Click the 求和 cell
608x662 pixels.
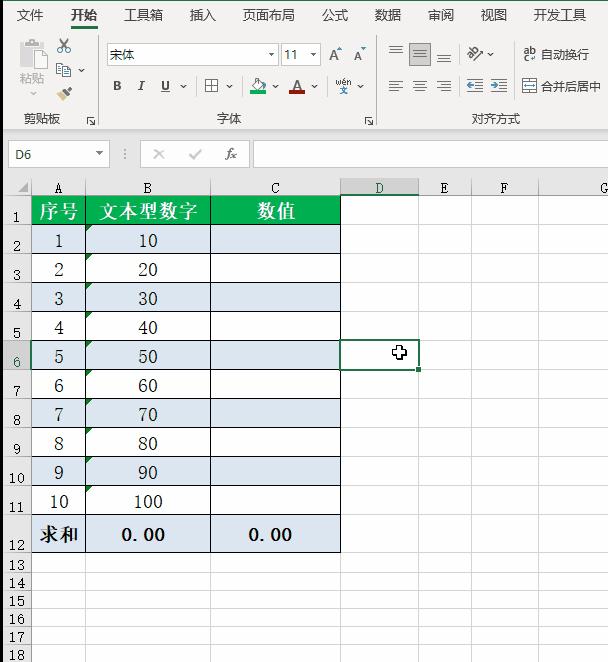[58, 534]
